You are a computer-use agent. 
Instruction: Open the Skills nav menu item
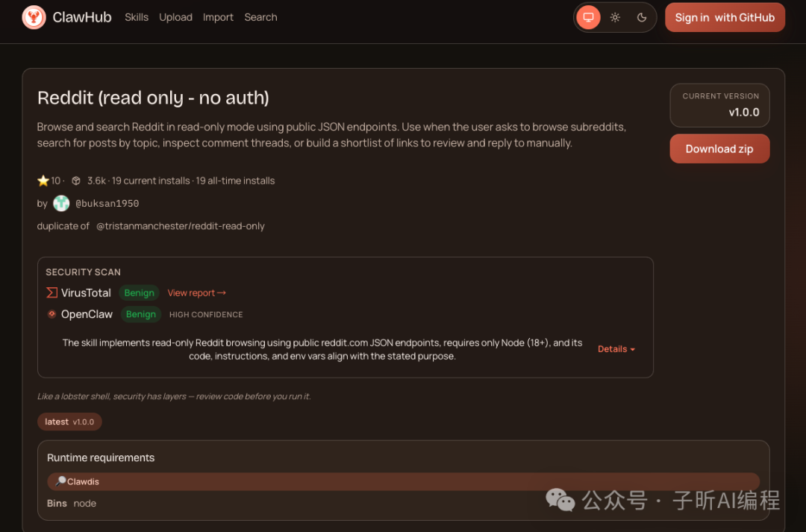137,17
